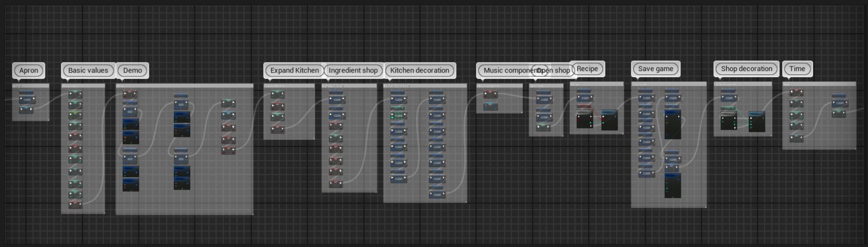Click the Time comment bubble
Screen dimensions: 868x247
tap(797, 69)
